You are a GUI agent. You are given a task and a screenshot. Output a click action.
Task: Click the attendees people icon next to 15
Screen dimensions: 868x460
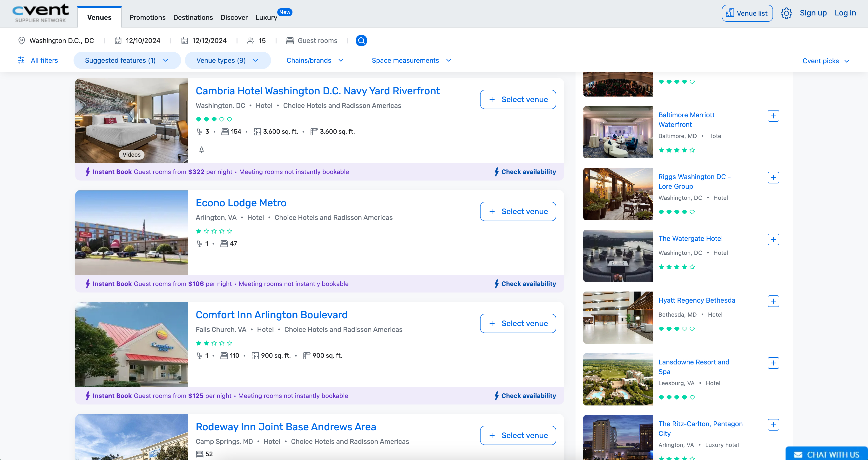pos(251,41)
